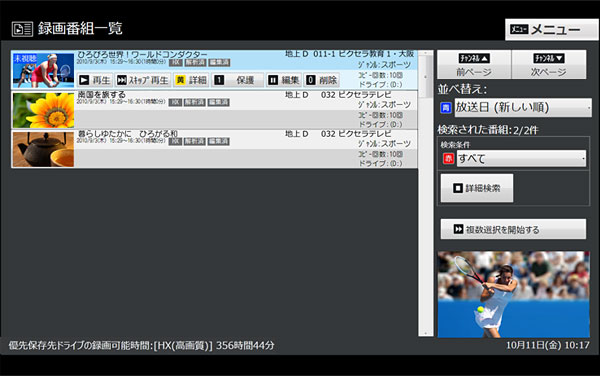600x376 pixels.
Task: Click the list scrollbar down arrow
Action: click(x=425, y=333)
